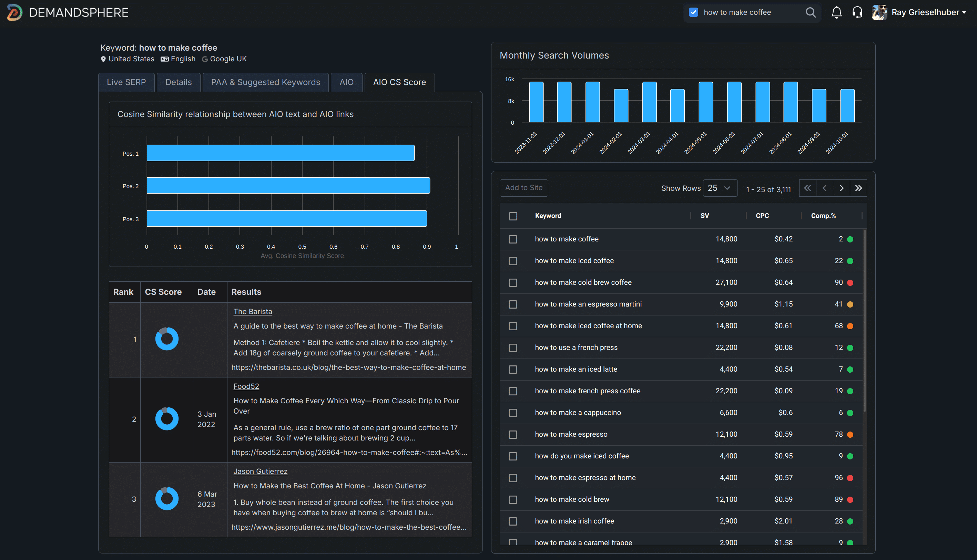Click the CS Score donut for rank 2
The width and height of the screenshot is (977, 560).
click(166, 419)
